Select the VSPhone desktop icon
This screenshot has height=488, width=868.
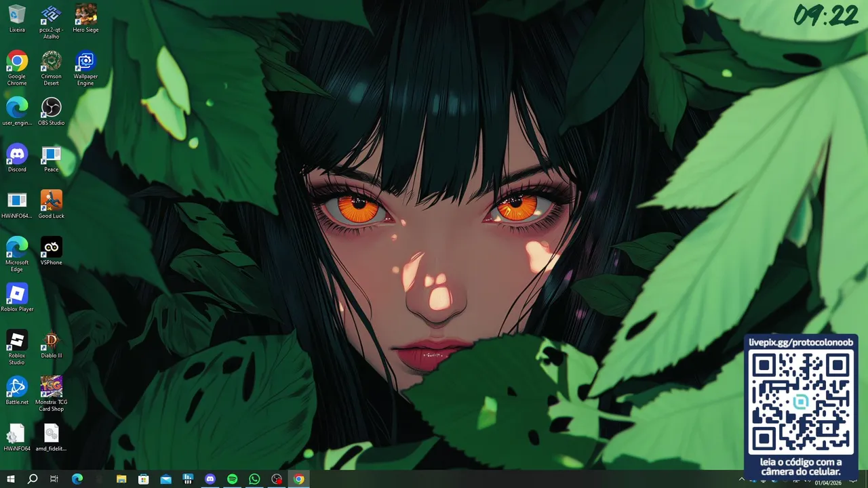click(x=51, y=251)
